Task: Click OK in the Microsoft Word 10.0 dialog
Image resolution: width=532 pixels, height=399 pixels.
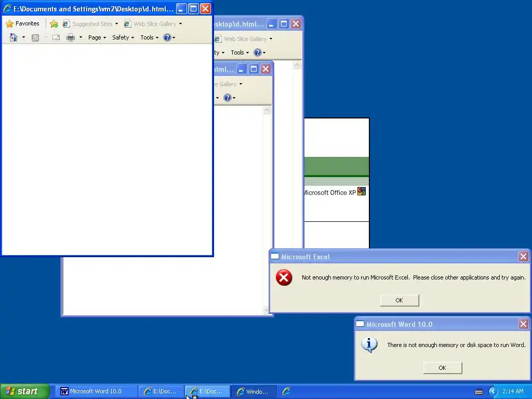Action: point(443,368)
